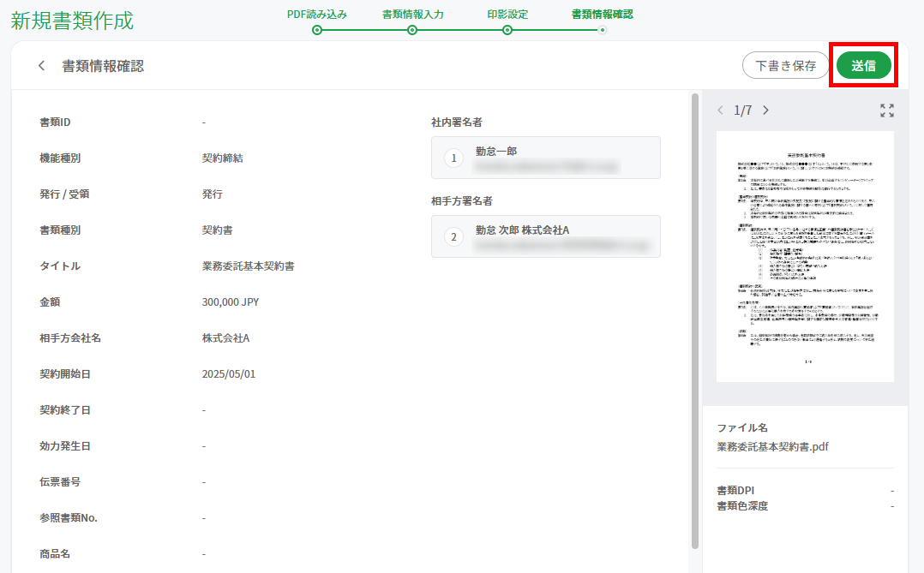The image size is (924, 573).
Task: Click signer order number 2 badge
Action: point(453,236)
